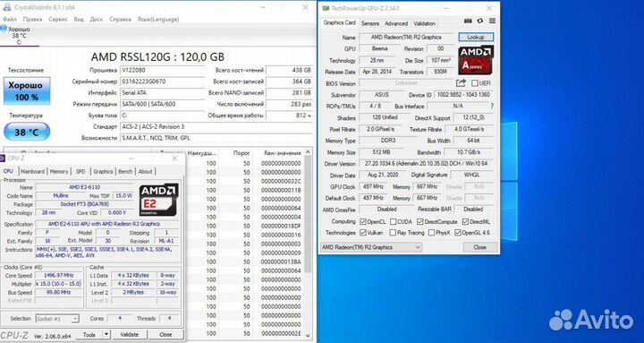Toggle the Vulkan checkbox

[362, 233]
